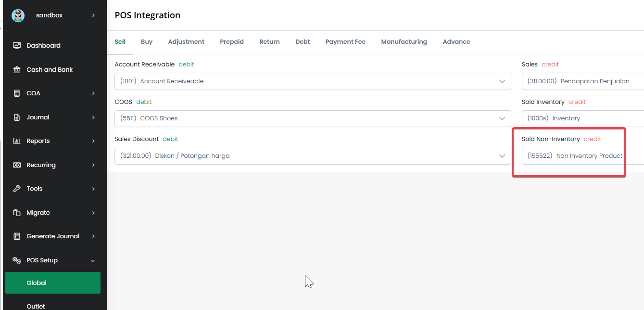
Task: Click the Cash and Bank building icon
Action: pos(17,70)
